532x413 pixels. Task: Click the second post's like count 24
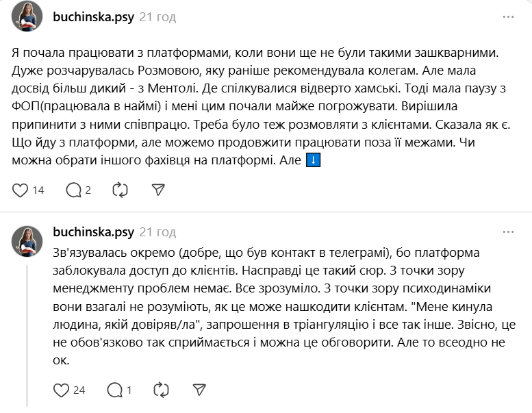pos(79,390)
